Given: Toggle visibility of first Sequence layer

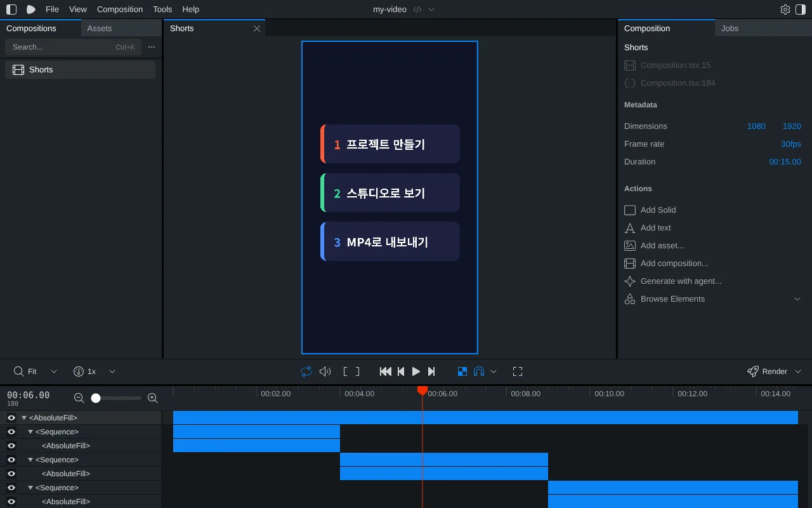Looking at the screenshot, I should pyautogui.click(x=11, y=432).
